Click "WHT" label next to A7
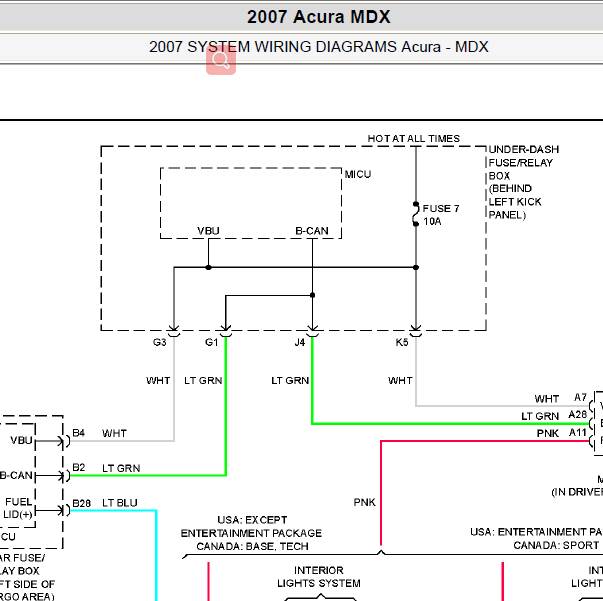 546,399
